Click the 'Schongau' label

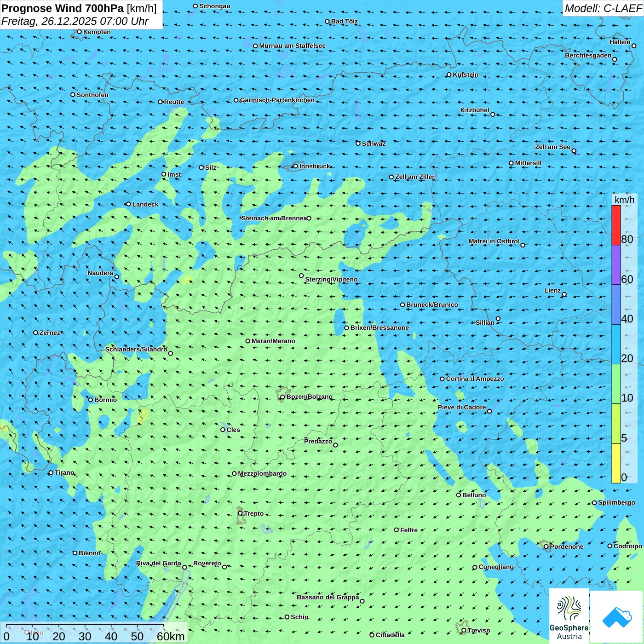coord(214,6)
